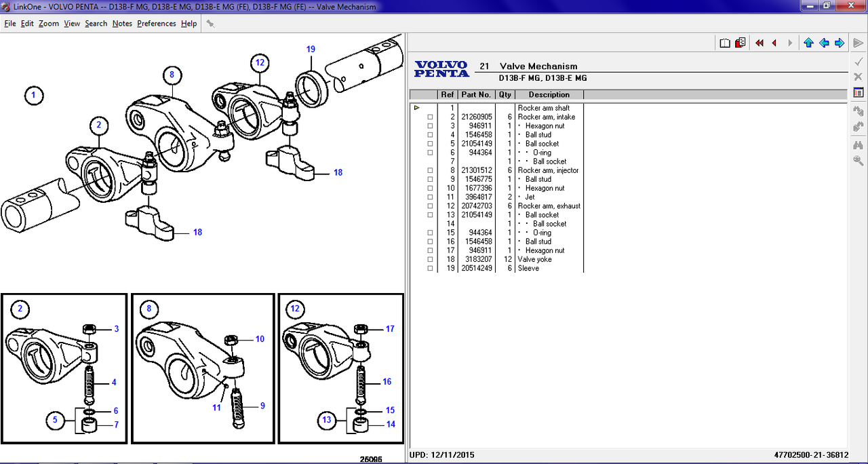Click the blue right arrow forward icon
This screenshot has width=868, height=464.
coord(840,43)
